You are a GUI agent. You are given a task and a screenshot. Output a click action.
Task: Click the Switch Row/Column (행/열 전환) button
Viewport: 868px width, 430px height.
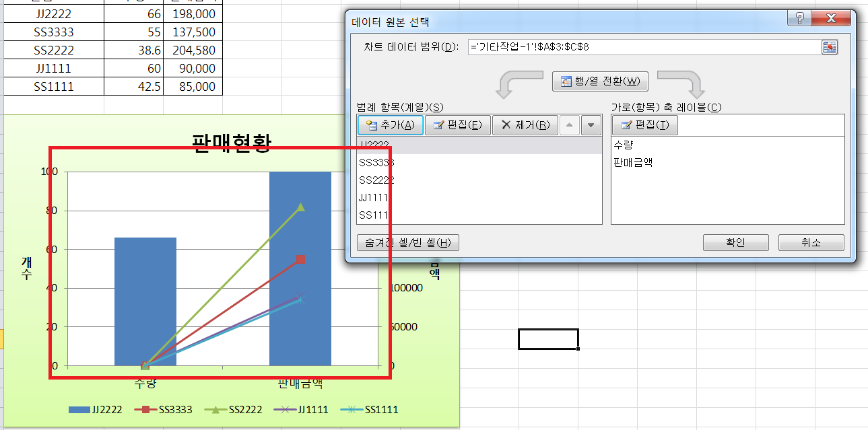pos(600,81)
